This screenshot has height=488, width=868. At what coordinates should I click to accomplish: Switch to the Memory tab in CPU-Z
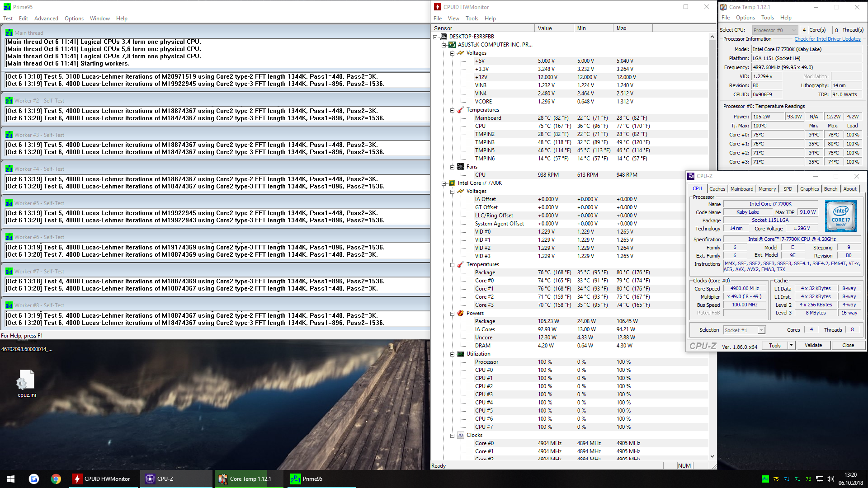tap(767, 189)
